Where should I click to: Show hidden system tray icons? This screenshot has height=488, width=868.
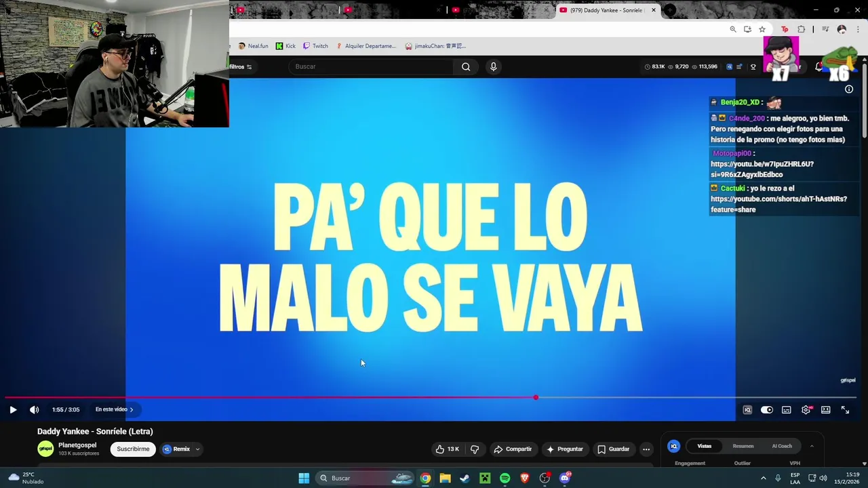(x=763, y=478)
